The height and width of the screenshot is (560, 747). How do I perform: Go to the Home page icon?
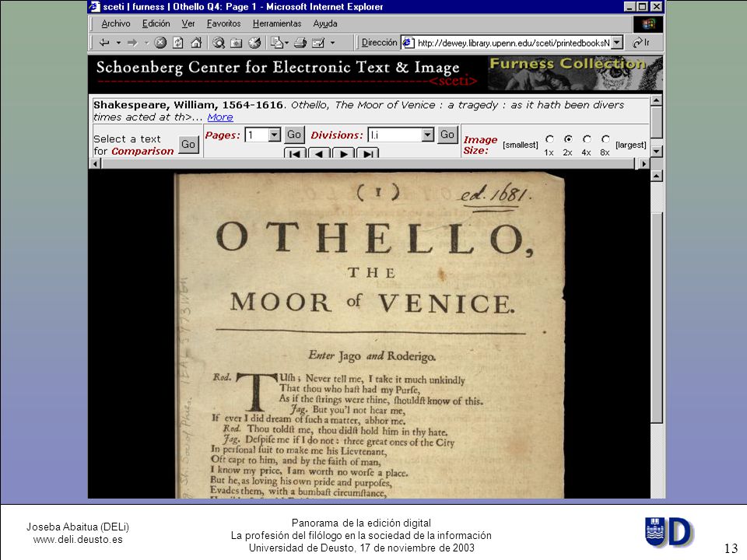click(x=196, y=43)
